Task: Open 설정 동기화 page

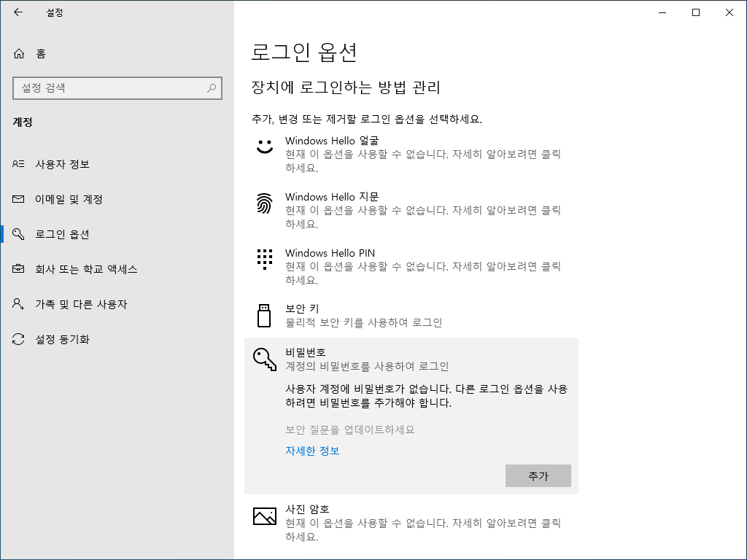Action: [x=117, y=339]
